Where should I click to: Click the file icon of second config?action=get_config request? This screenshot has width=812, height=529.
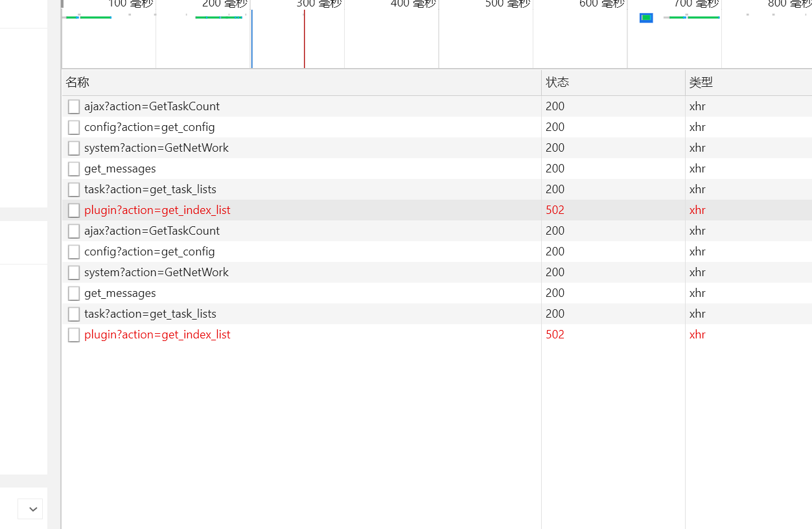(x=74, y=252)
